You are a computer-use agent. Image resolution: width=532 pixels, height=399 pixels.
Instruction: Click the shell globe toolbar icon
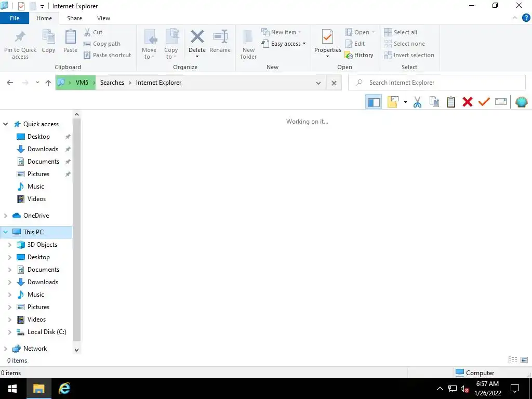522,102
